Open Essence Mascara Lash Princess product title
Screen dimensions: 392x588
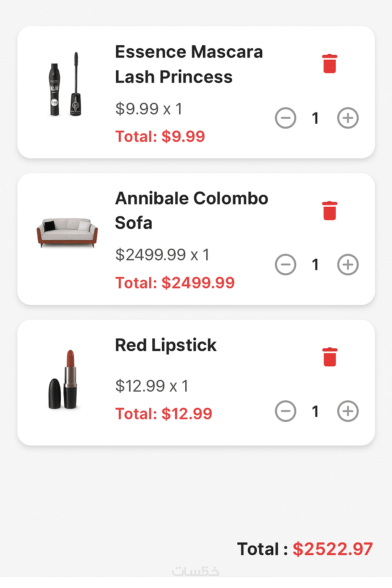(189, 64)
